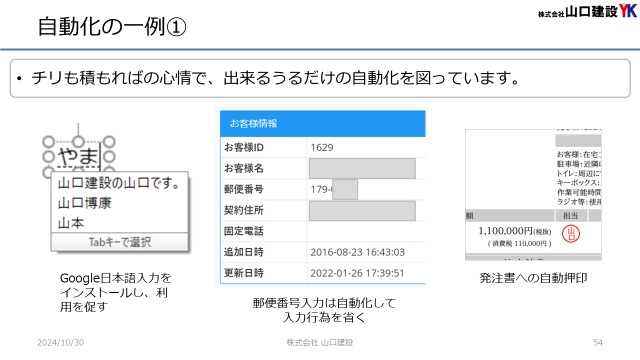
Task: Click the masked '契約住所' field
Action: pos(362,210)
